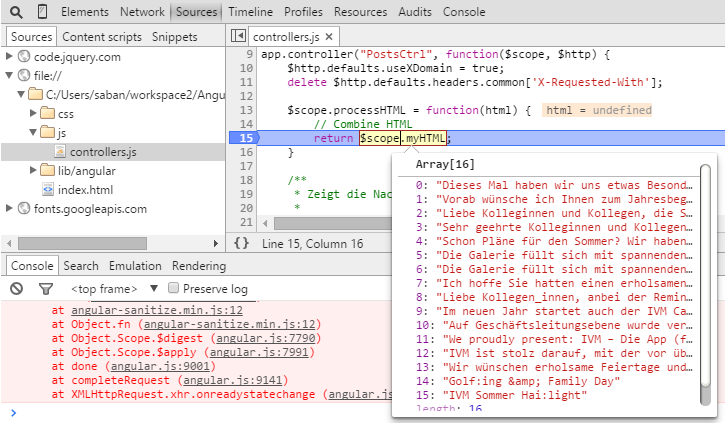Switch to the Network panel tab
Viewport: 725px width, 425px height.
[x=141, y=13]
